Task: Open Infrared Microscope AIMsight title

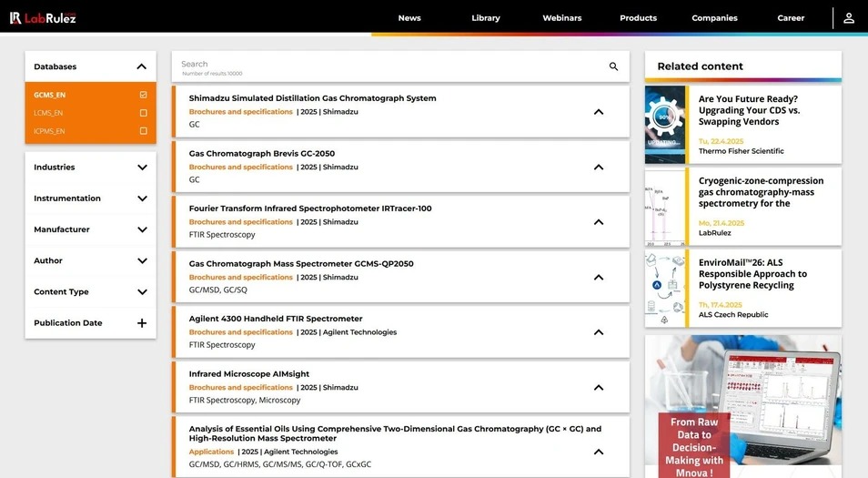Action: (249, 374)
